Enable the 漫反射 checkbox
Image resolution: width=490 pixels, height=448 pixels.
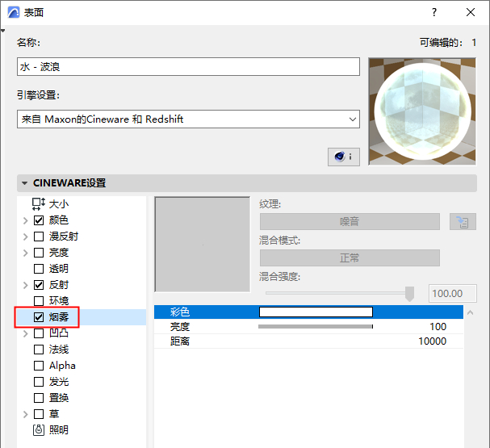point(39,237)
